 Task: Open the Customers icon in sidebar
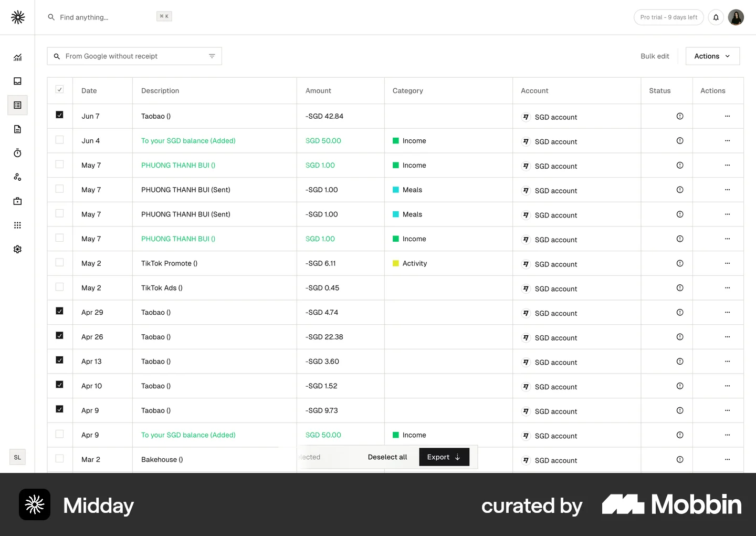click(17, 177)
